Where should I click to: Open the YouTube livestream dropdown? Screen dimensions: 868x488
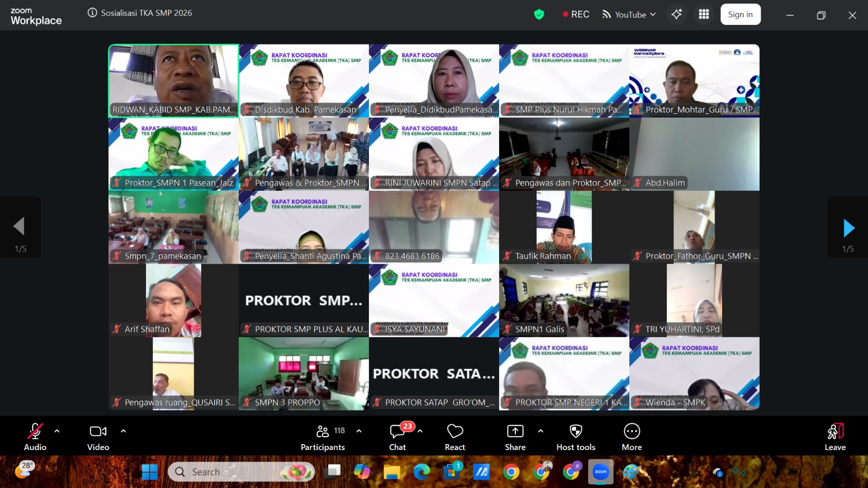click(629, 15)
